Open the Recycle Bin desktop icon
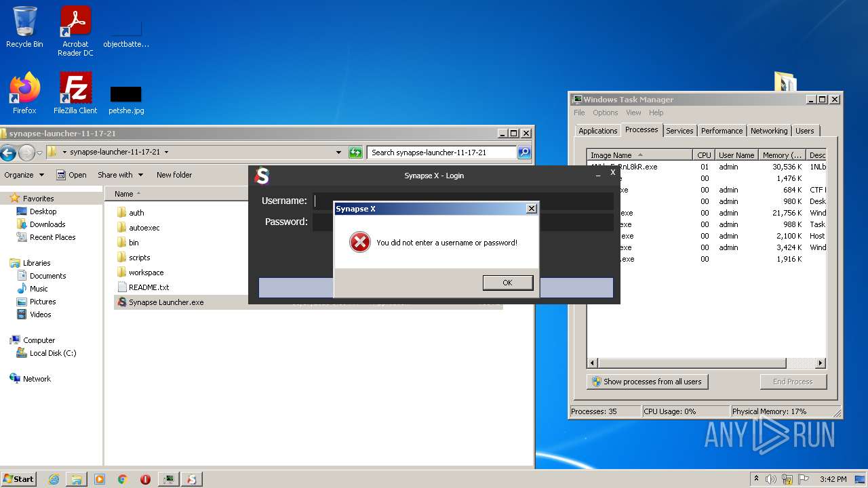This screenshot has width=868, height=488. [24, 27]
